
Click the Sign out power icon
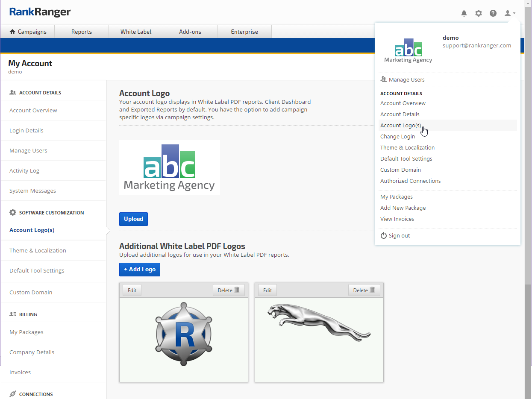(x=384, y=236)
